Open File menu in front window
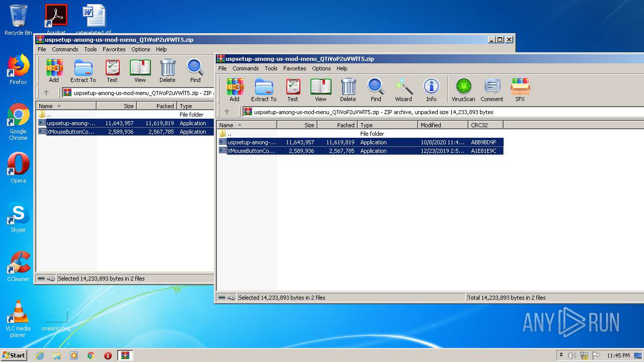This screenshot has width=644, height=362. (x=222, y=68)
